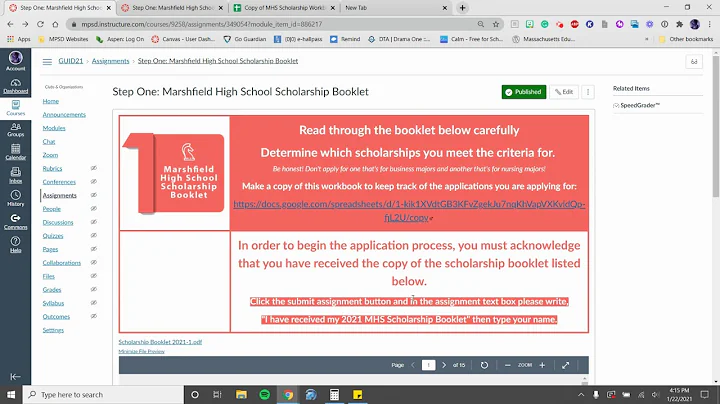Reload the current page
The height and width of the screenshot is (404, 720).
(x=40, y=24)
